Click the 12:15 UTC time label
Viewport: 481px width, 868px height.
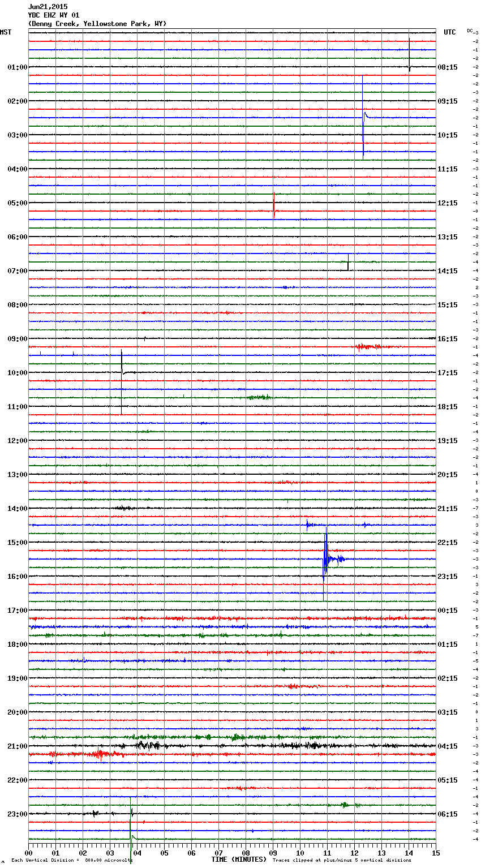tap(448, 203)
